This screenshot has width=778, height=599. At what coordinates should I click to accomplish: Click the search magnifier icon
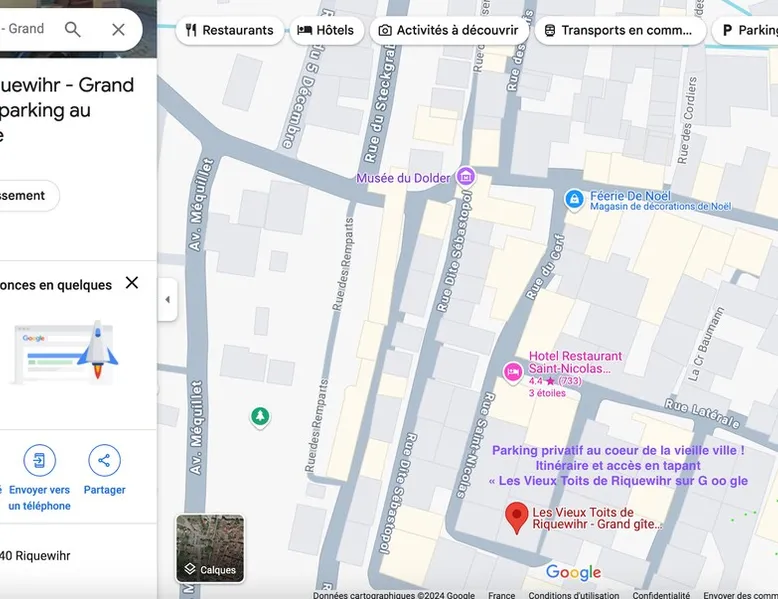(x=72, y=29)
